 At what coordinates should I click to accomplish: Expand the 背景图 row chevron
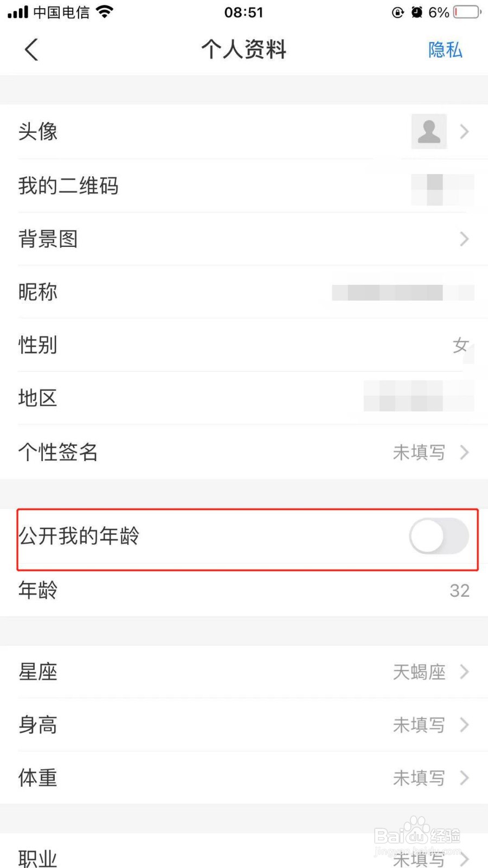pos(464,239)
